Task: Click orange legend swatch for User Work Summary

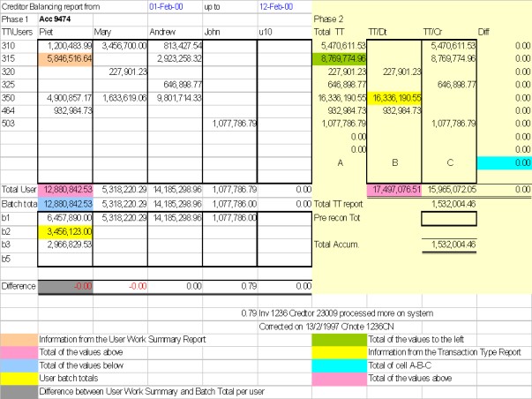Action: (19, 339)
